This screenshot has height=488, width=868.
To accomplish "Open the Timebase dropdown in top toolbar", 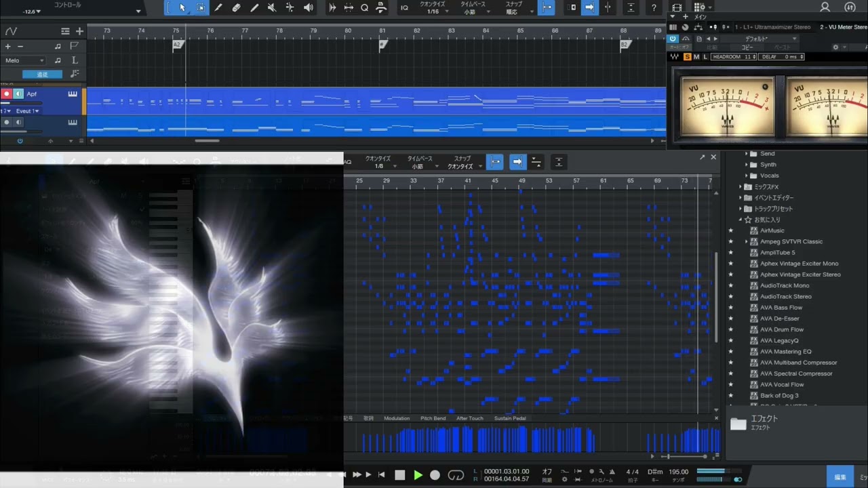I will pos(473,12).
